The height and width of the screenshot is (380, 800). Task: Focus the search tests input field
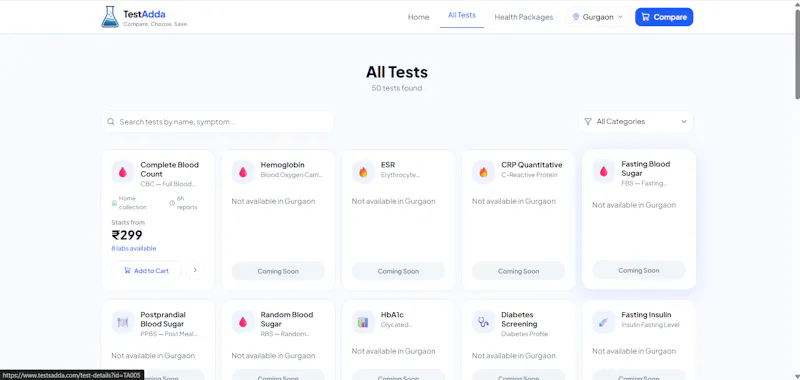coord(218,122)
